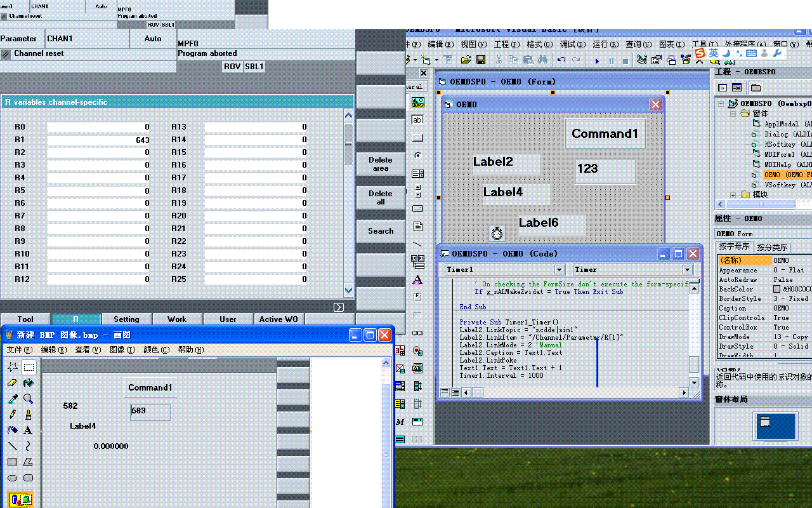The height and width of the screenshot is (508, 812).
Task: Click the Save project floppy disk icon
Action: [481, 60]
